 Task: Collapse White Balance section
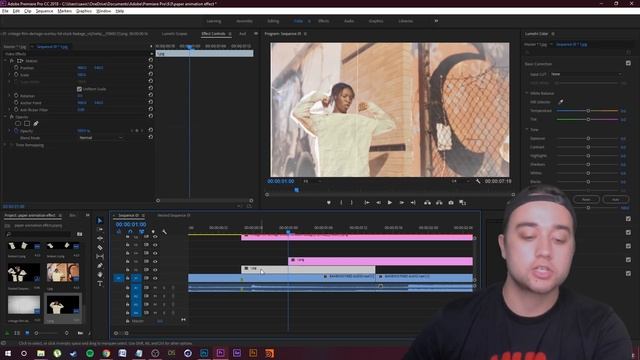527,93
